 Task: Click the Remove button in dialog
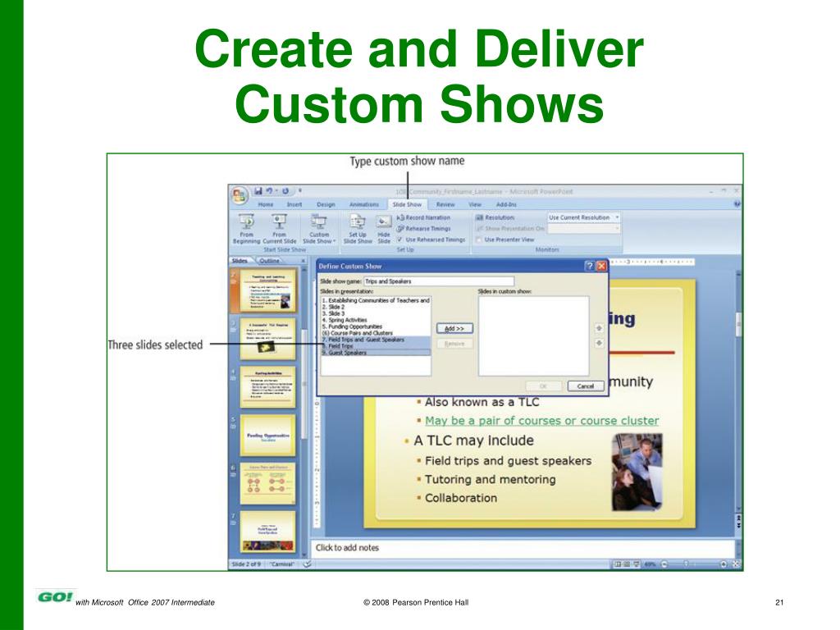454,344
